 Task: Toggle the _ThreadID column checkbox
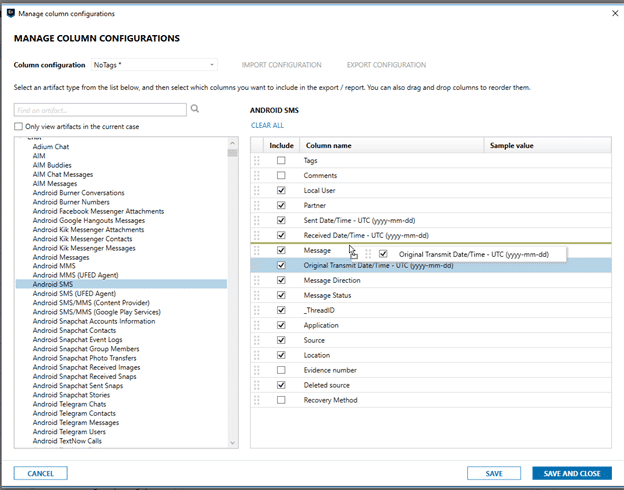tap(281, 310)
